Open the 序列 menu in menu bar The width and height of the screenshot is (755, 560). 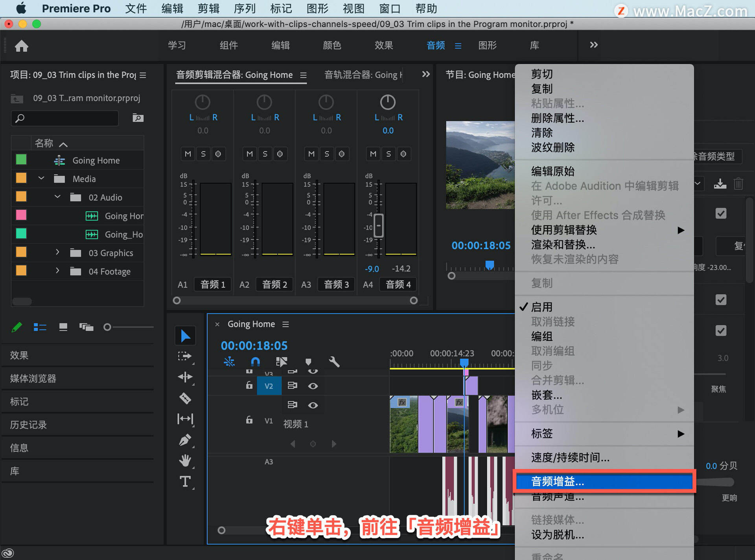click(x=244, y=8)
